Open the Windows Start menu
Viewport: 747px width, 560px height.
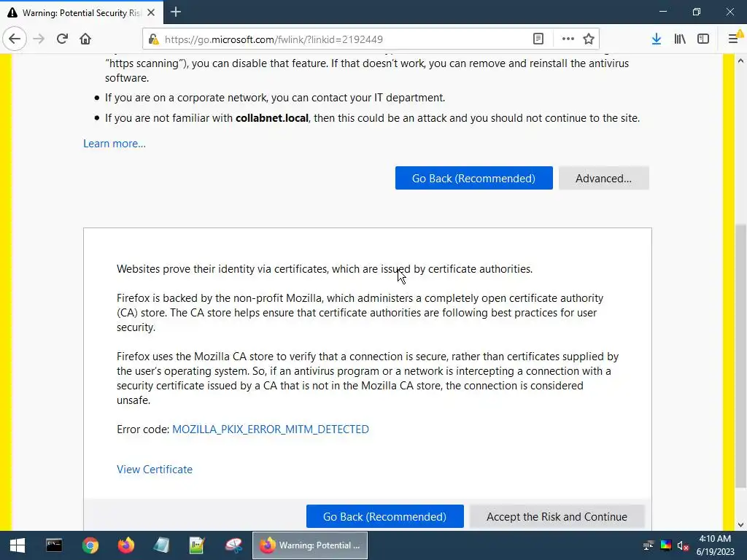click(18, 545)
